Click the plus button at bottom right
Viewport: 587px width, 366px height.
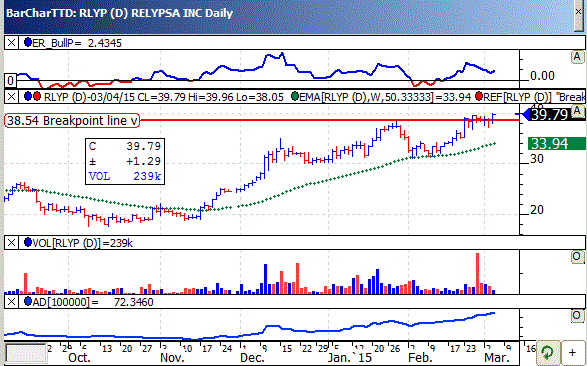(x=572, y=352)
